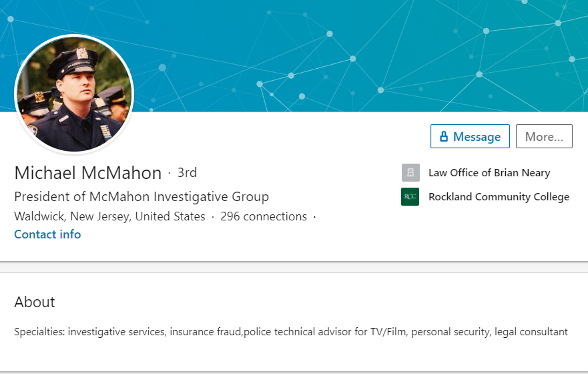Screen dimensions: 588x374
Task: View the 296 connections list
Action: tap(264, 216)
